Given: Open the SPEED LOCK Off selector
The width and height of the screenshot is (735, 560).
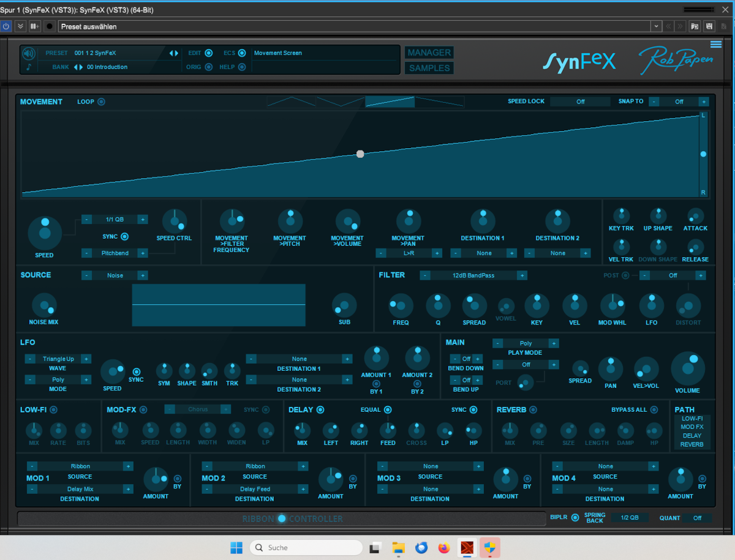Looking at the screenshot, I should pos(581,102).
